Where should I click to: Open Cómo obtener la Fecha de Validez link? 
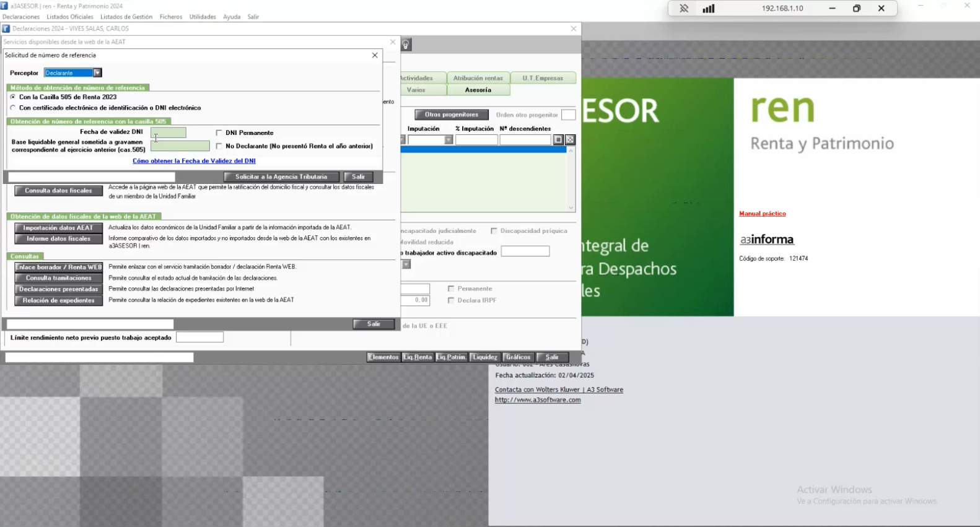point(194,161)
